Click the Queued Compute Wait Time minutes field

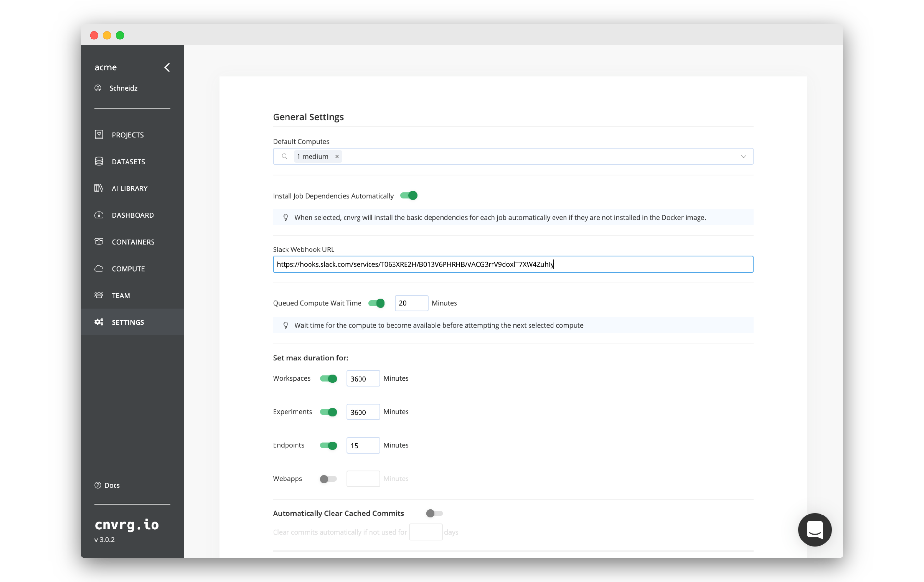coord(411,303)
